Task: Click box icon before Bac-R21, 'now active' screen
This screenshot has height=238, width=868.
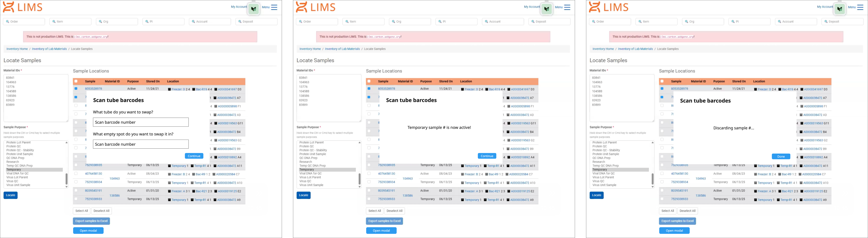Action: pos(487,191)
